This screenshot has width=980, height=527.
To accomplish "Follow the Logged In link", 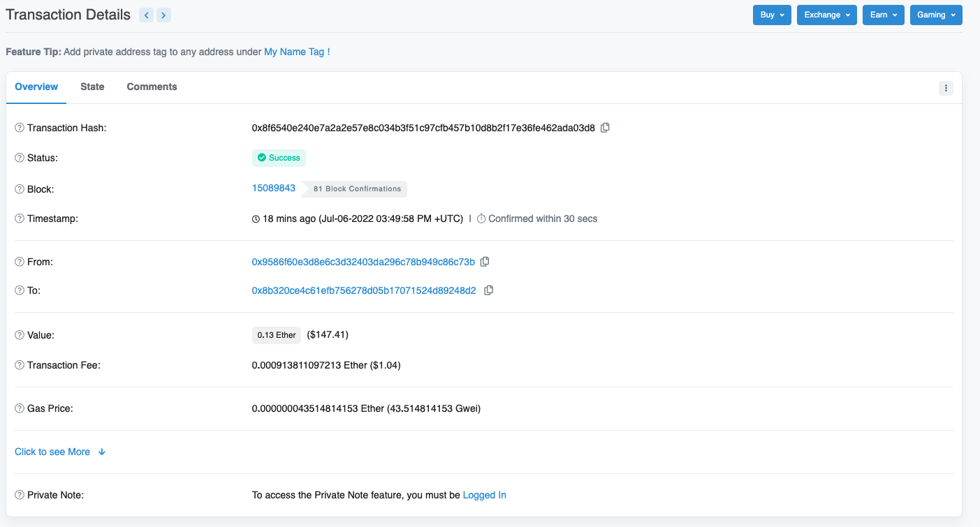I will point(484,495).
